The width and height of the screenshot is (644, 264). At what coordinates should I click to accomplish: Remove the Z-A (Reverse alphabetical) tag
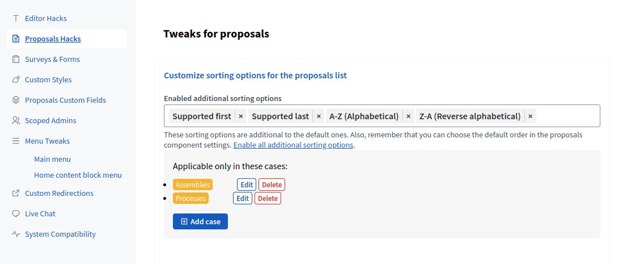coord(531,116)
